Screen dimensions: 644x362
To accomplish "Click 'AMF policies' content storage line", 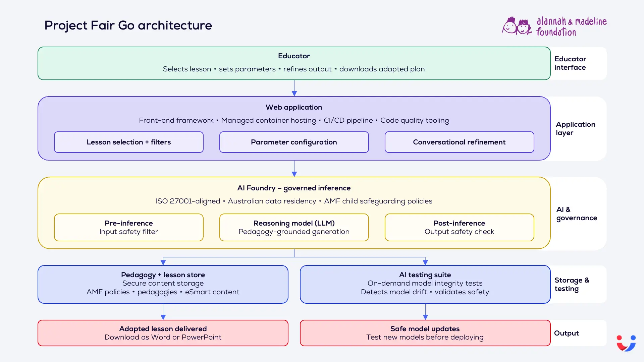I will point(163,292).
